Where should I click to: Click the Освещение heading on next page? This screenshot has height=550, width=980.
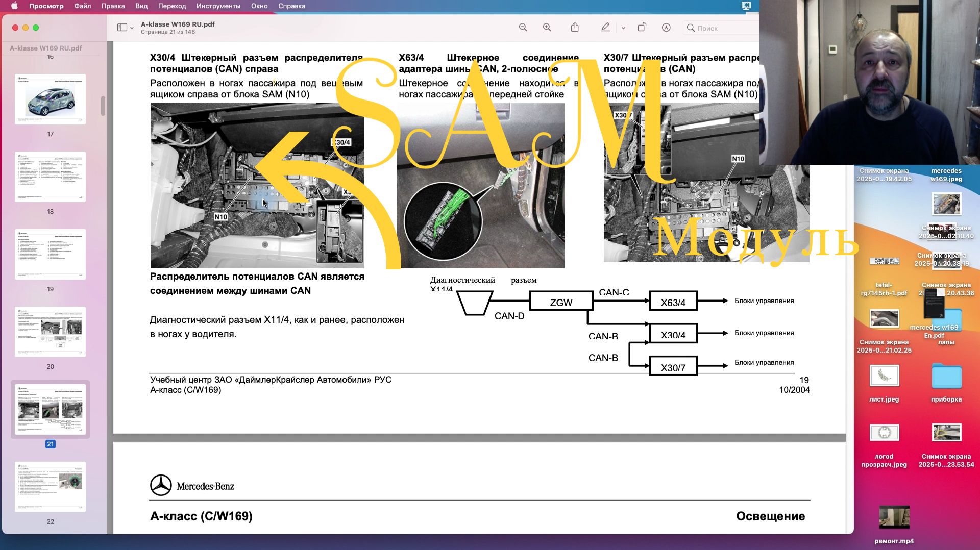coord(770,516)
